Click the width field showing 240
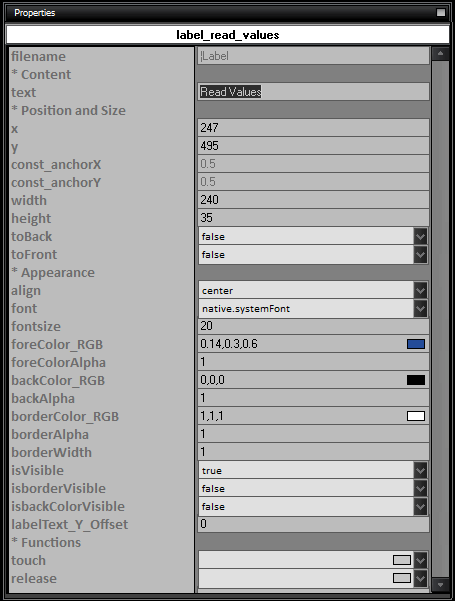The width and height of the screenshot is (455, 601). click(x=314, y=200)
